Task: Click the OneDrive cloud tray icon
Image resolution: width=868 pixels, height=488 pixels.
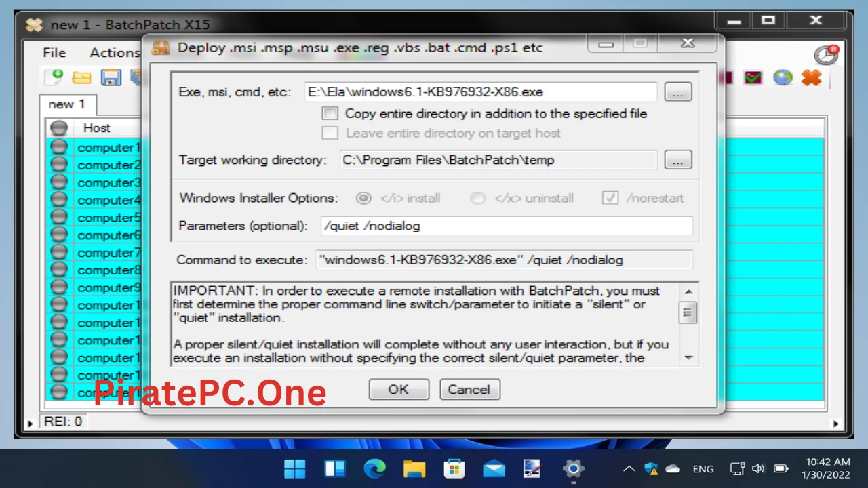Action: click(673, 468)
